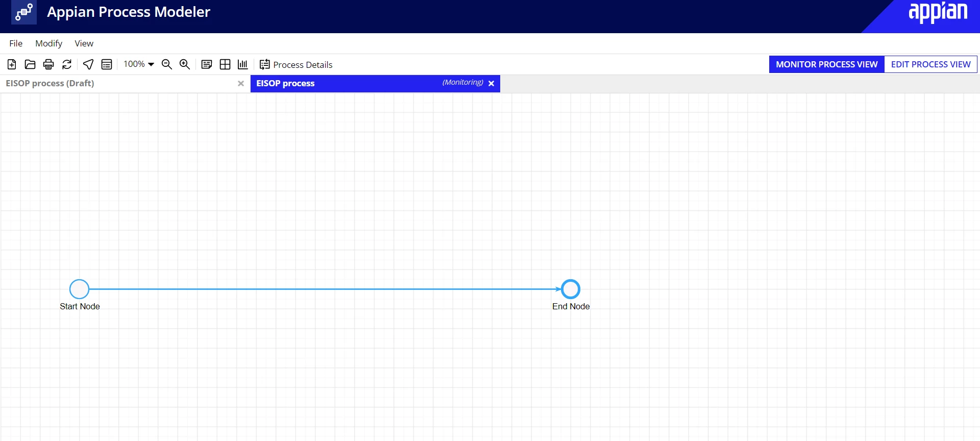980x441 pixels.
Task: Select the Start Node circle
Action: 79,289
